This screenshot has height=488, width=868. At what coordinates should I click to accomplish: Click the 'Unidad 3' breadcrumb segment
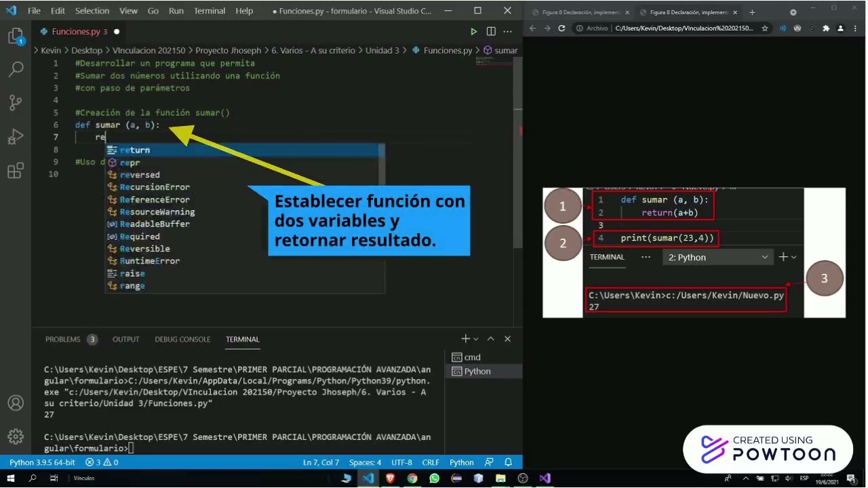[382, 50]
